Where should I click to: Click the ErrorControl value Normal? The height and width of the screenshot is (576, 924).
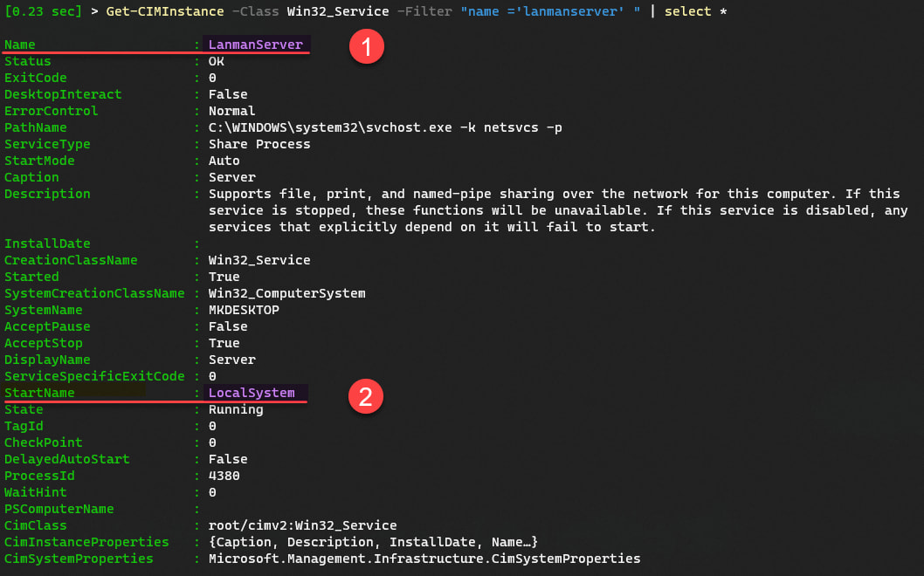pyautogui.click(x=231, y=111)
